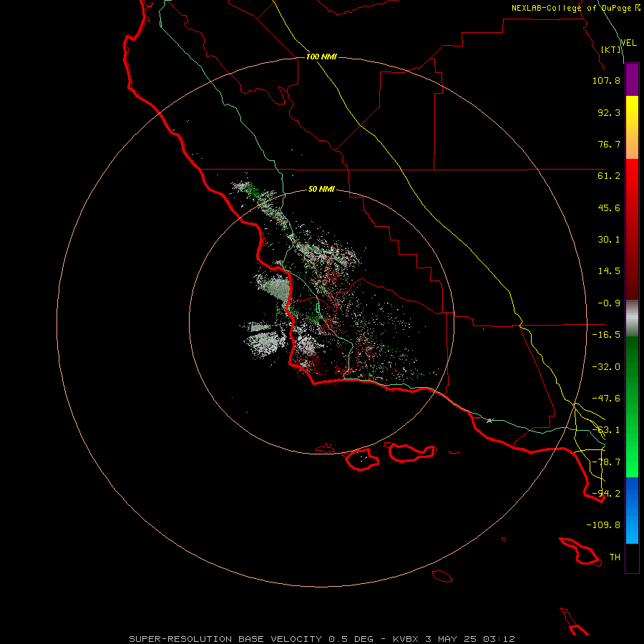The image size is (644, 644).
Task: Click the TH threshold label
Action: click(x=615, y=557)
